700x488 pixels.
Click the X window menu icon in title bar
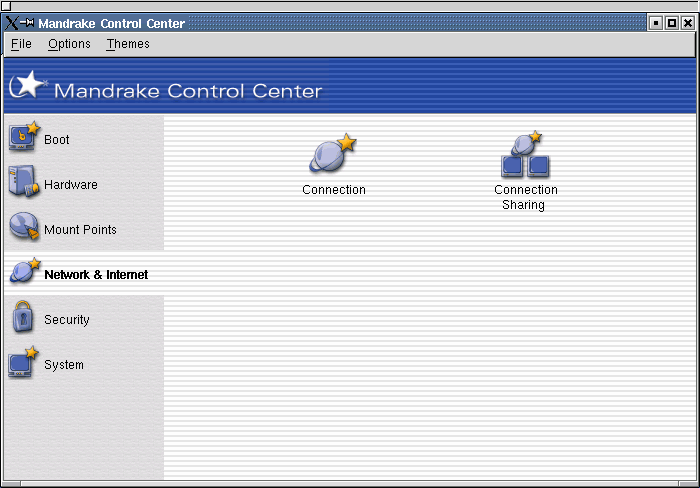(x=12, y=23)
